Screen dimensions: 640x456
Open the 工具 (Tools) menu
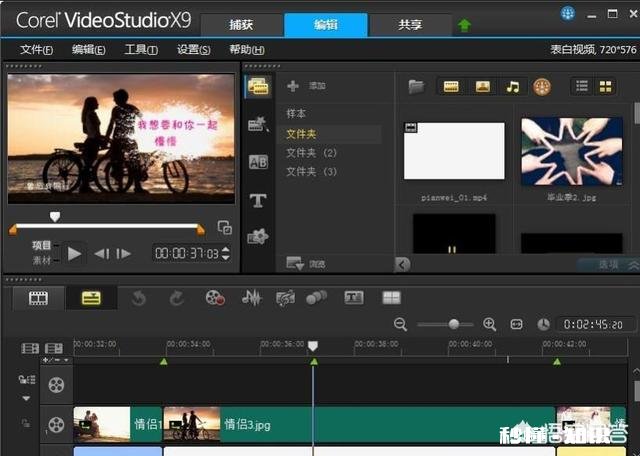141,50
